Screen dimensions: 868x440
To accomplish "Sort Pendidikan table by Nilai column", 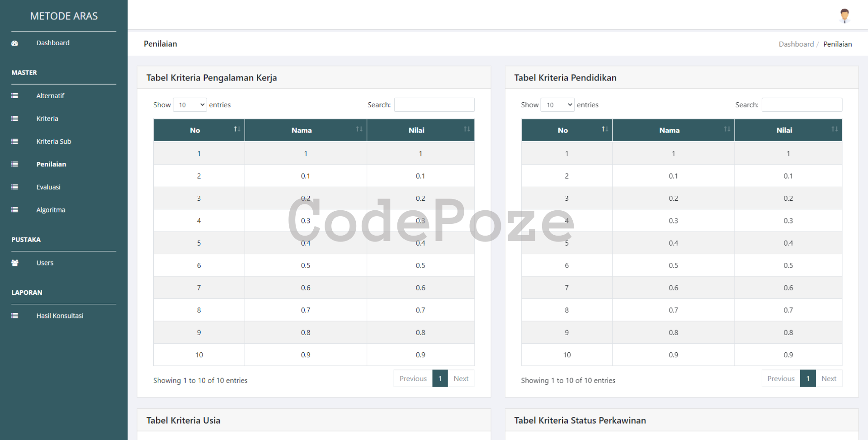I will [788, 130].
